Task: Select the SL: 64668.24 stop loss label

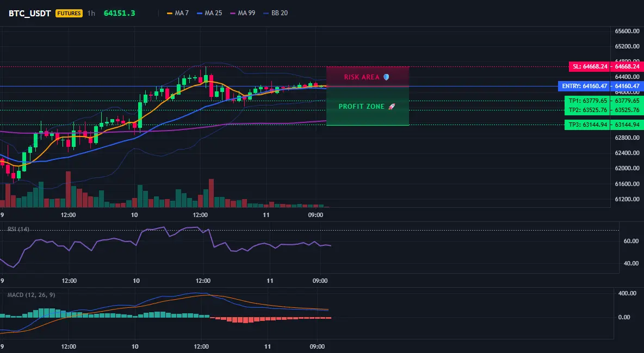Action: click(x=590, y=66)
